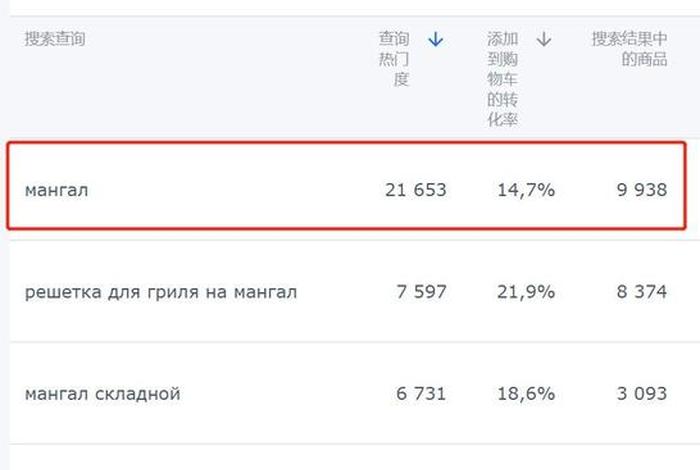Sort by add-to-cart conversion gray arrow
Viewport: 700px width, 470px height.
point(543,40)
